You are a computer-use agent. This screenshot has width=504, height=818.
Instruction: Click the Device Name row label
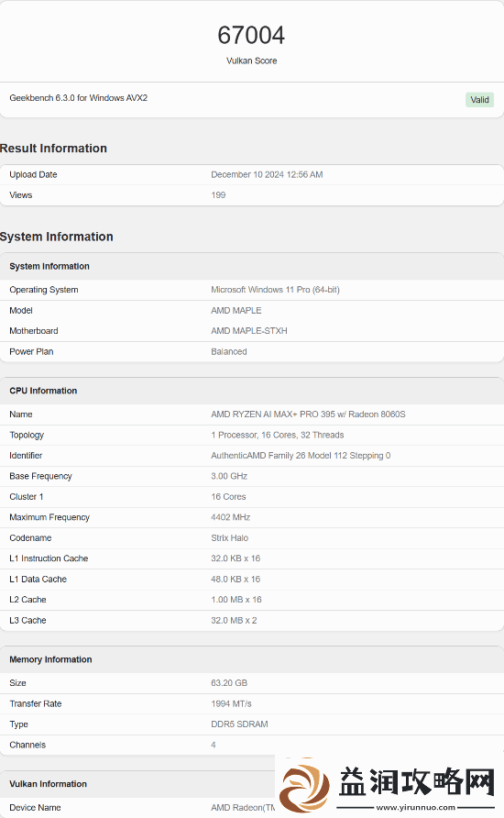coord(35,808)
